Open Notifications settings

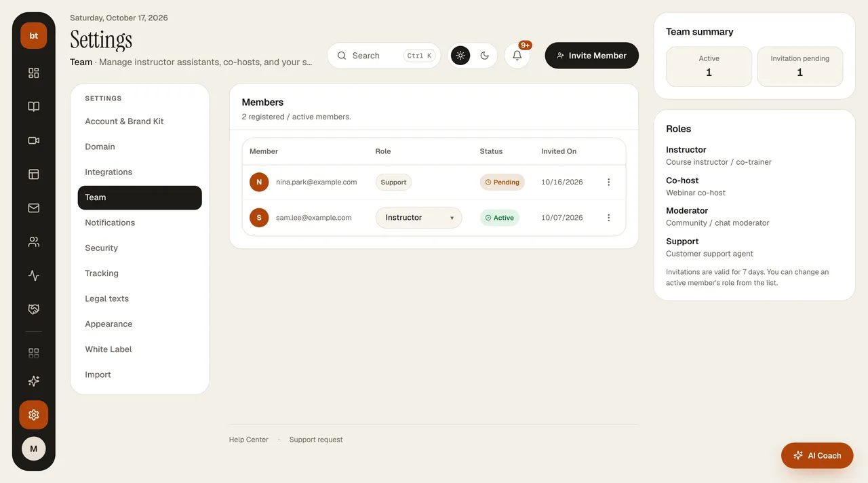[140, 223]
